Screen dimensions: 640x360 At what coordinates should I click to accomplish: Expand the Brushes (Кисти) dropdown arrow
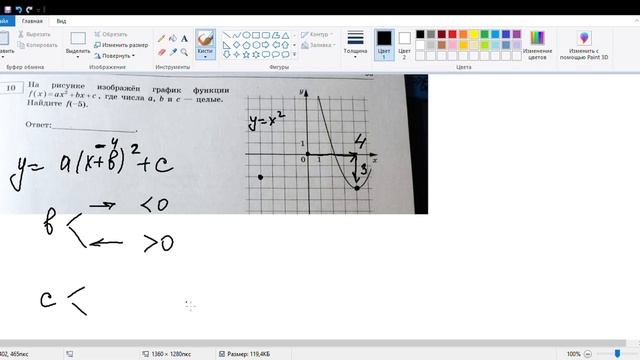tap(205, 57)
